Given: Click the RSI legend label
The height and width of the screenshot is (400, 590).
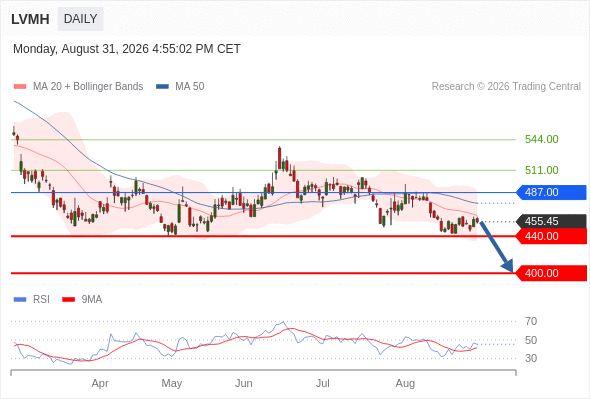Looking at the screenshot, I should (x=41, y=300).
